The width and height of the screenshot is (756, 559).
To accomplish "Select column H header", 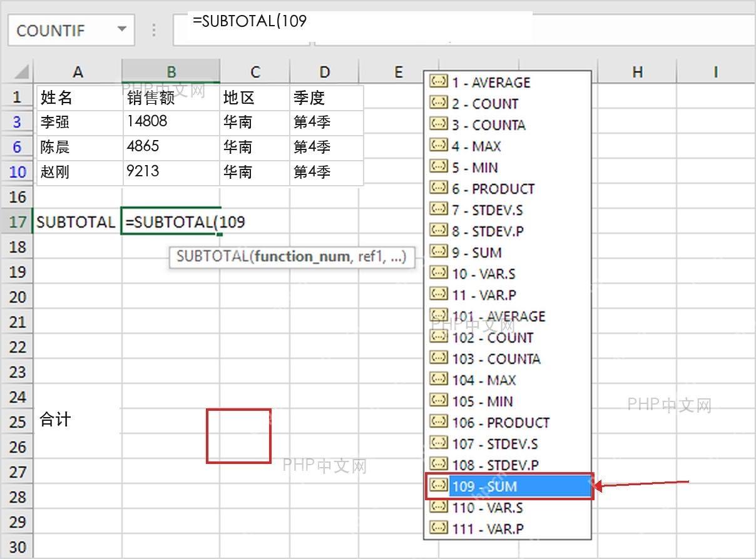I will [637, 72].
